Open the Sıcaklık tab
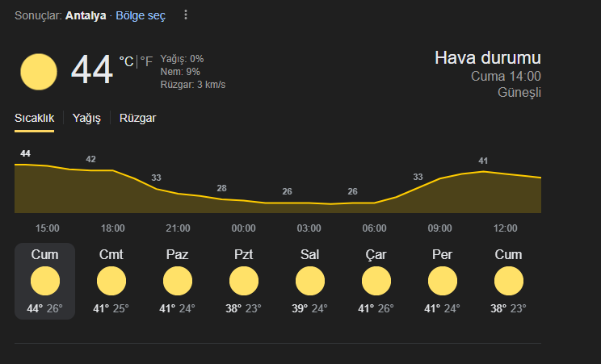Image resolution: width=601 pixels, height=364 pixels. pyautogui.click(x=34, y=118)
